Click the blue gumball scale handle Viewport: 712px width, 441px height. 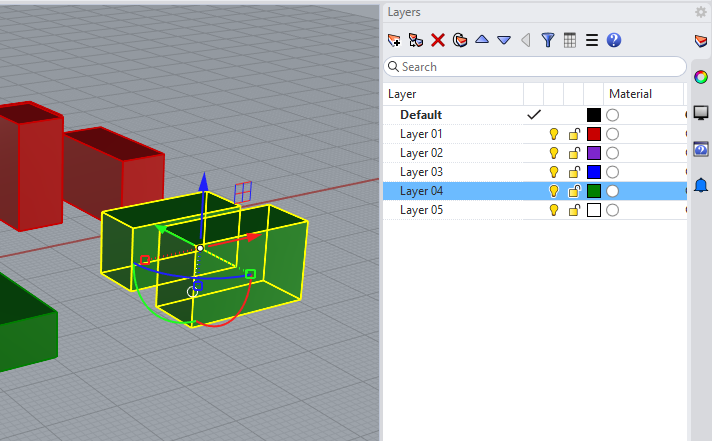click(198, 286)
